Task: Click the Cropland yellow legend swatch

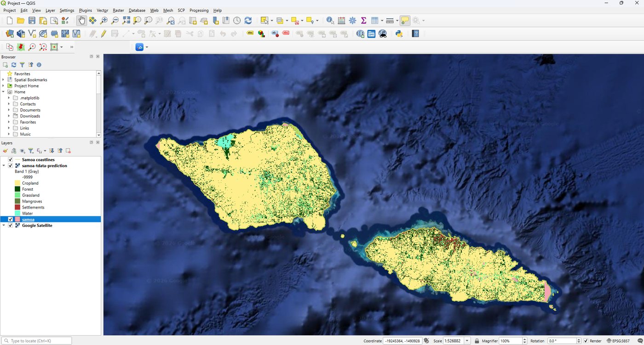Action: 17,183
